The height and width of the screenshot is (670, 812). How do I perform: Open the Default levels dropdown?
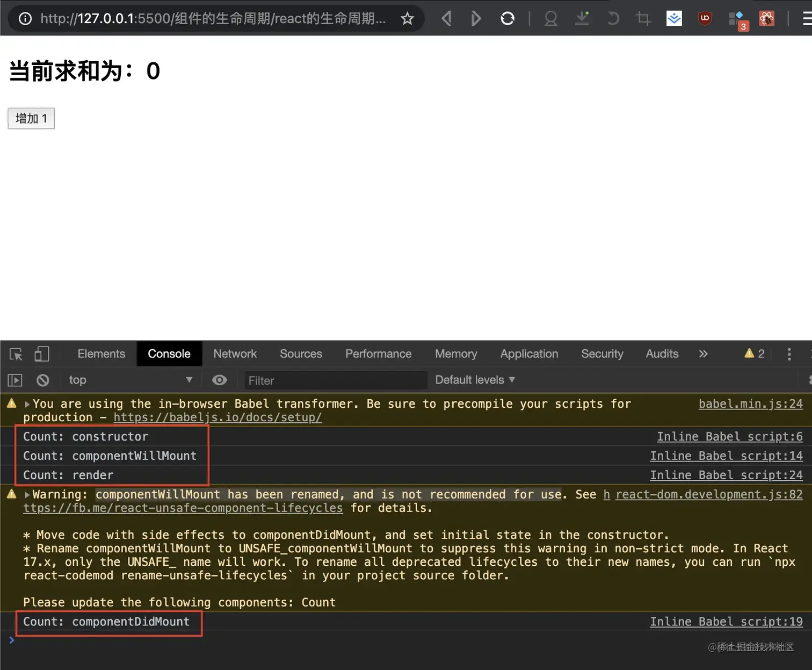click(475, 380)
